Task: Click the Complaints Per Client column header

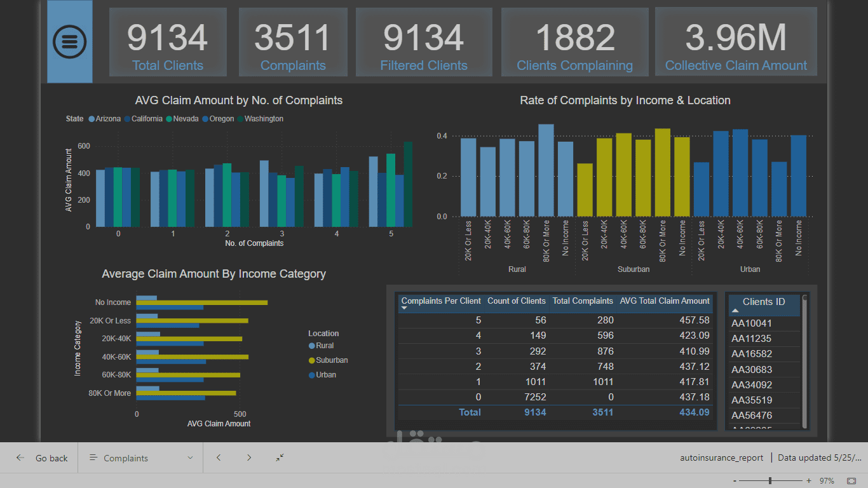Action: point(441,301)
